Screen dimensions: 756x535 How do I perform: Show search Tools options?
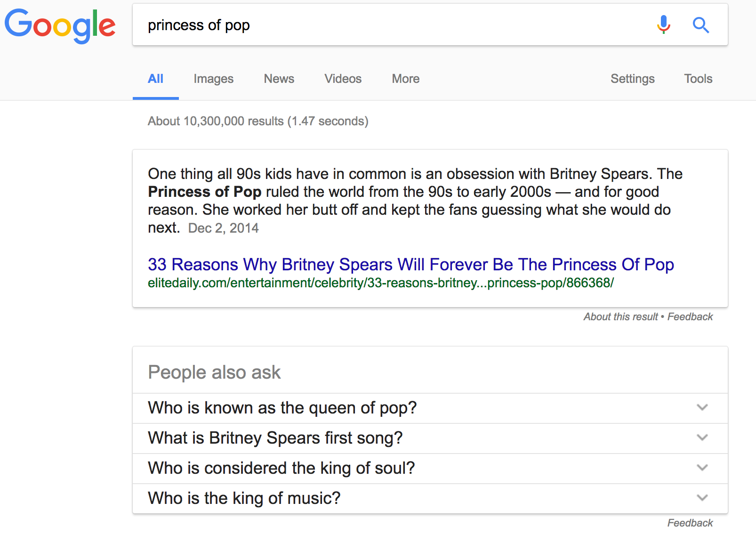[x=698, y=79]
